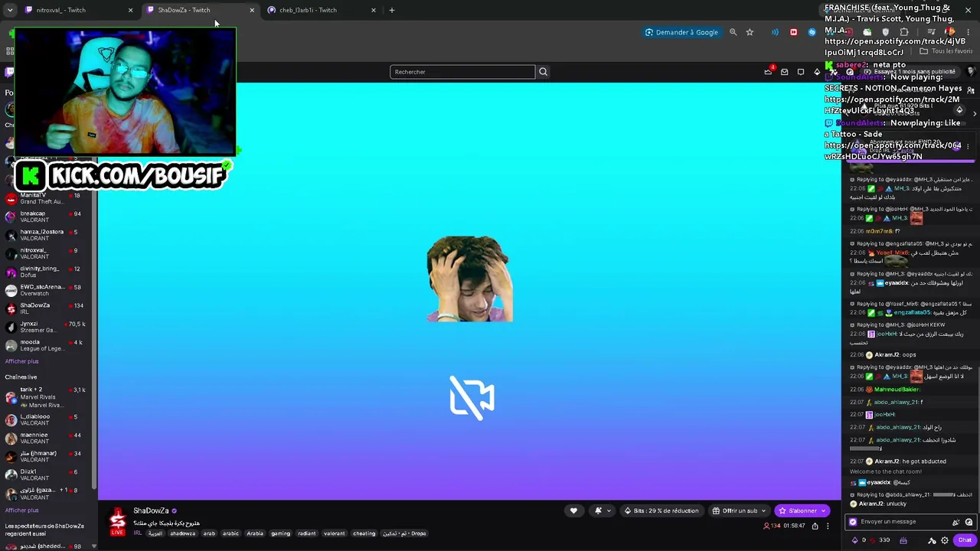Viewport: 980px width, 551px height.
Task: Click the camera-off icon in video
Action: click(472, 397)
